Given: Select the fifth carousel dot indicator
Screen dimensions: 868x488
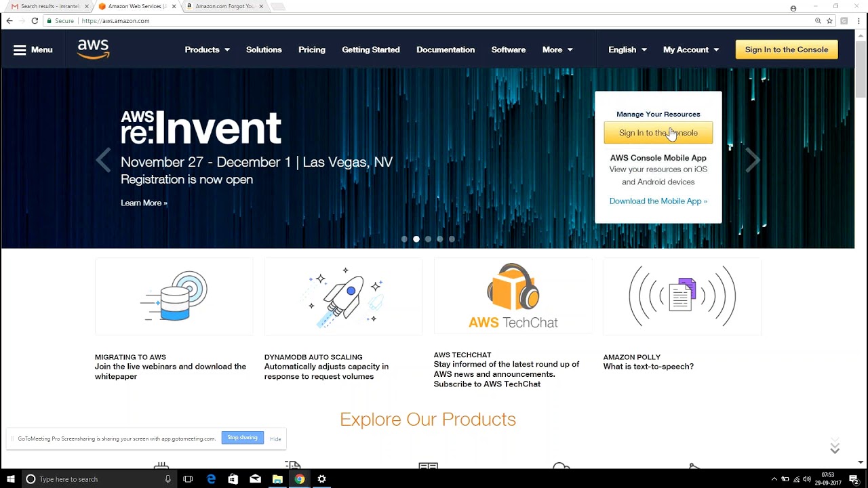Looking at the screenshot, I should (x=452, y=239).
